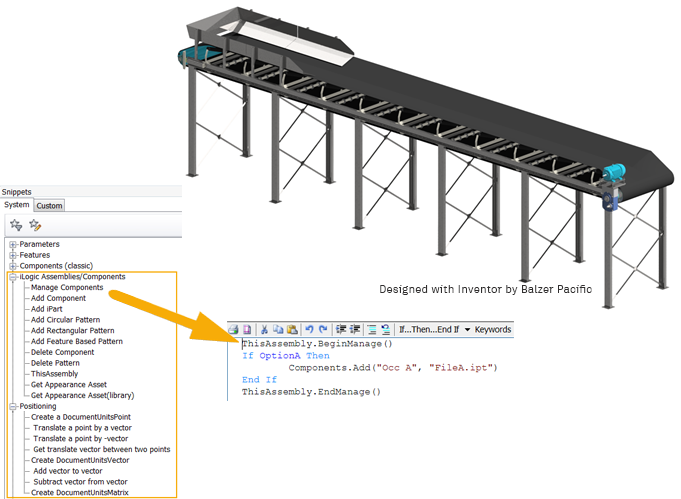
Task: Click the ThisAssembly.BeginManage() code line
Action: point(317,344)
